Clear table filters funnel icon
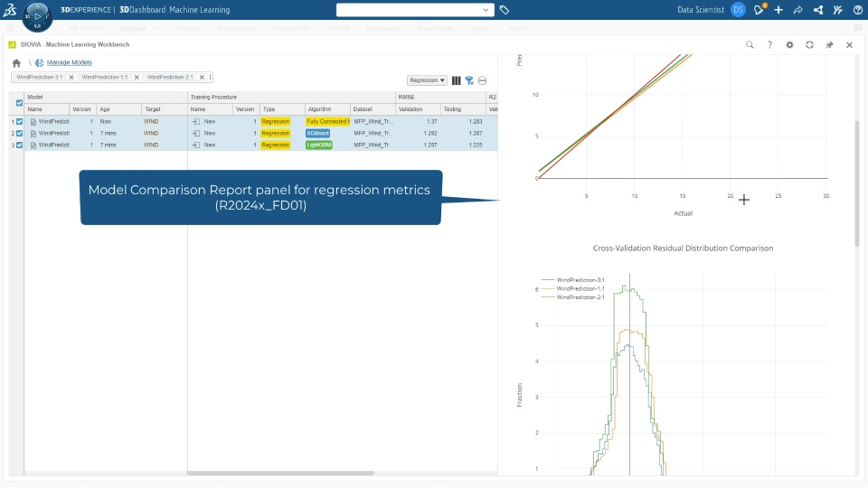 (469, 80)
